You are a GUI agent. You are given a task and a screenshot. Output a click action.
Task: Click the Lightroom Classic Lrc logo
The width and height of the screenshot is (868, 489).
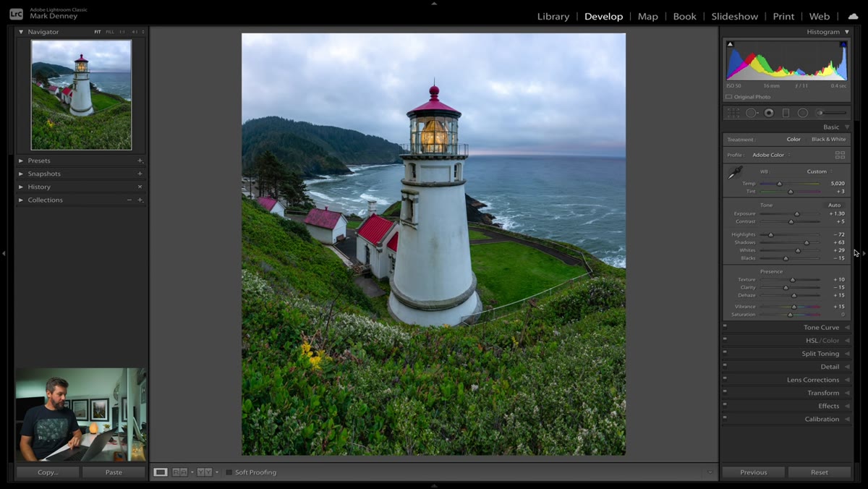point(16,14)
